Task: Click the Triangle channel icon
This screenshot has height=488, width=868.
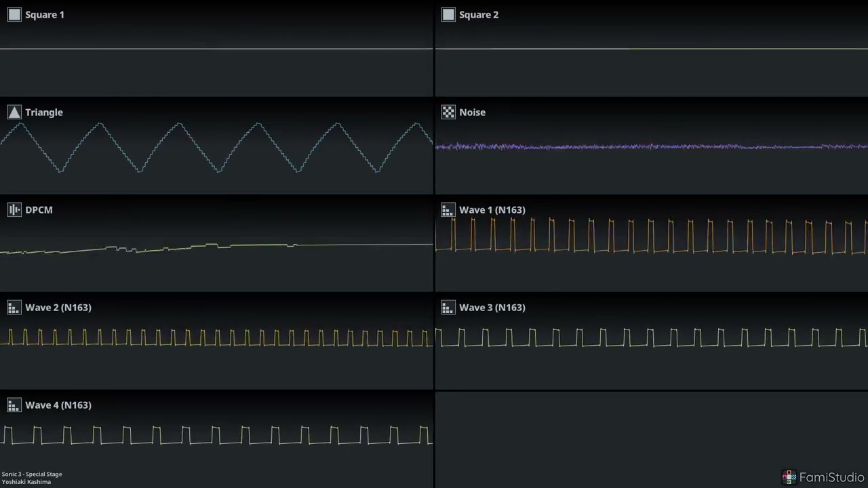Action: (x=14, y=112)
